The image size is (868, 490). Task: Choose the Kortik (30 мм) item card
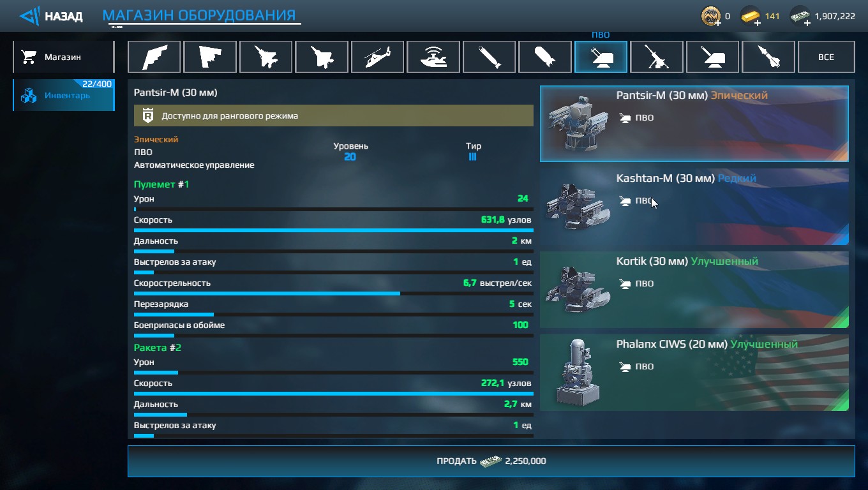(x=694, y=290)
